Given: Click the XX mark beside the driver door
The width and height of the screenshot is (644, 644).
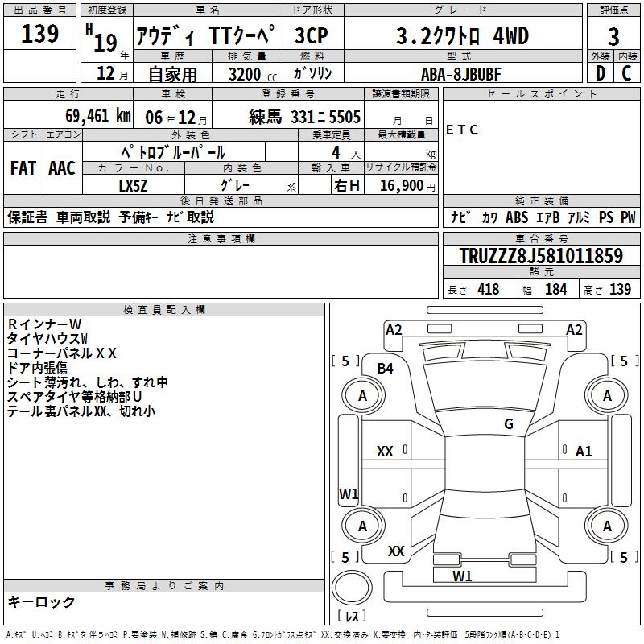Looking at the screenshot, I should (x=386, y=452).
